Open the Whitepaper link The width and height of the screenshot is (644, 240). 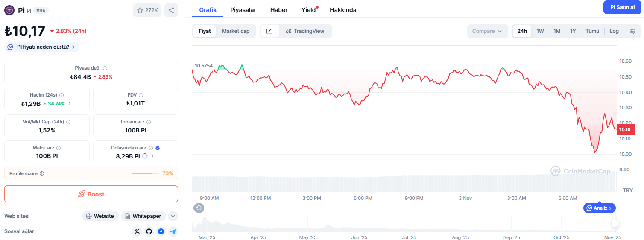tap(143, 216)
